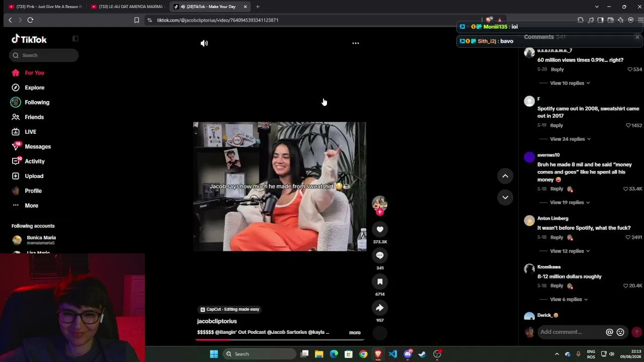644x362 pixels.
Task: Go to the next video with the down chevron
Action: point(505,197)
